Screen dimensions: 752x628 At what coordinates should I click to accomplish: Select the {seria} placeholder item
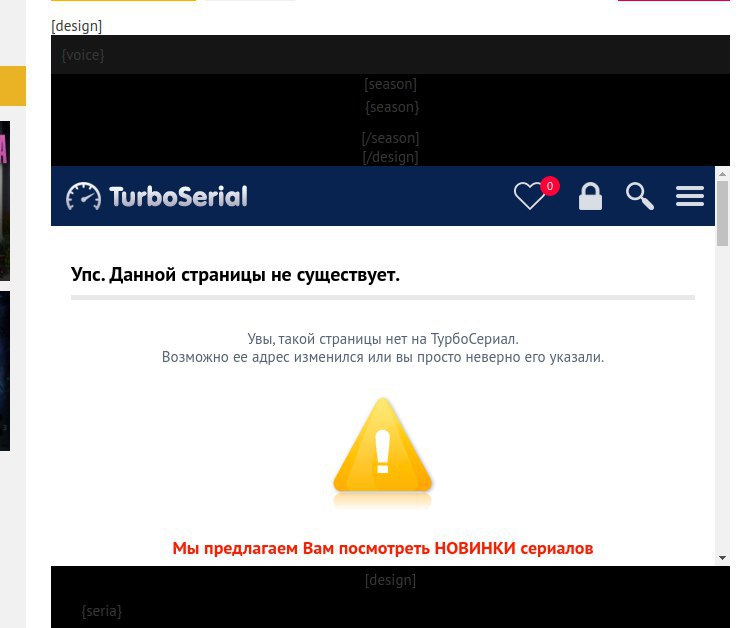click(x=102, y=611)
